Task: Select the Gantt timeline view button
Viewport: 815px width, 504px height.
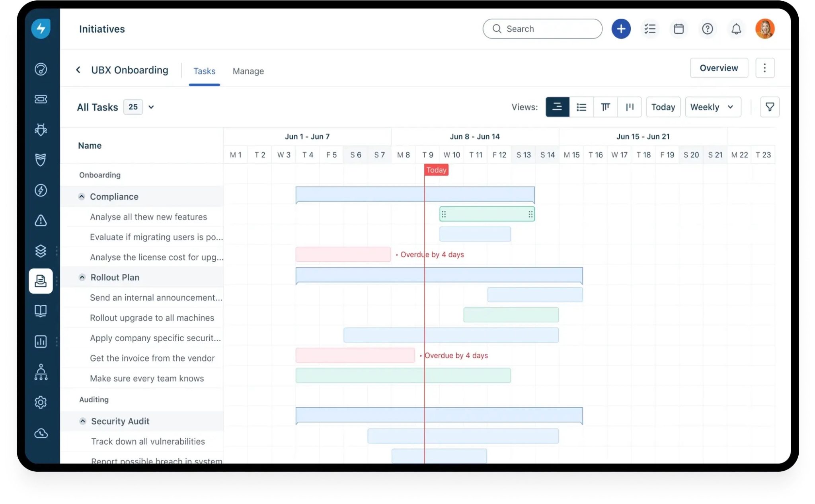Action: [x=557, y=107]
